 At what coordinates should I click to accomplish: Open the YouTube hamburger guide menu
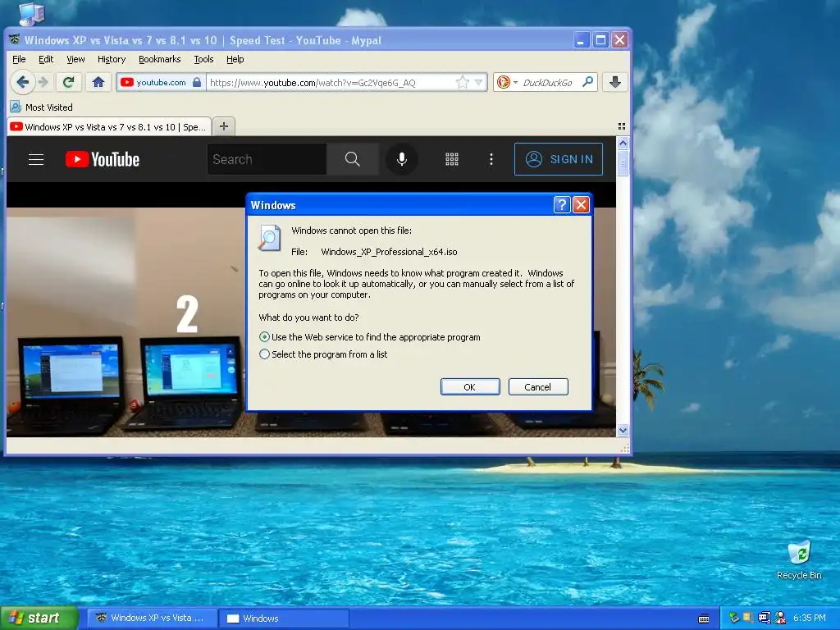[36, 159]
